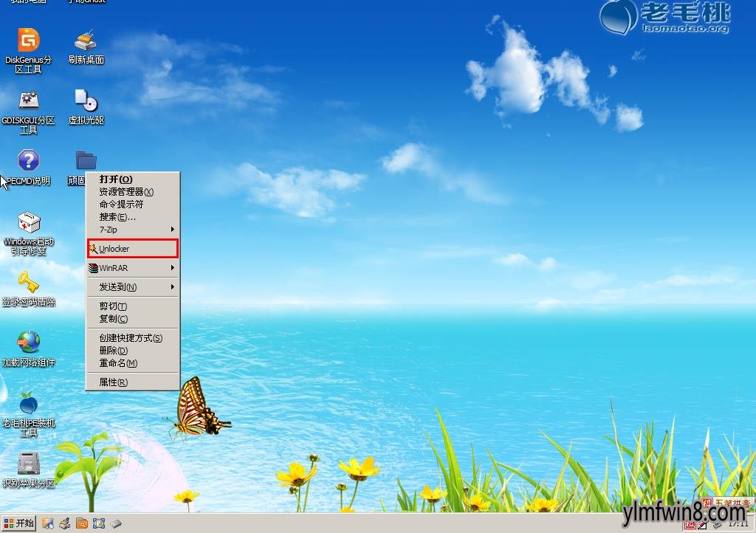This screenshot has height=533, width=756.
Task: Open the DiskGenius分区工具 desktop icon
Action: (29, 50)
